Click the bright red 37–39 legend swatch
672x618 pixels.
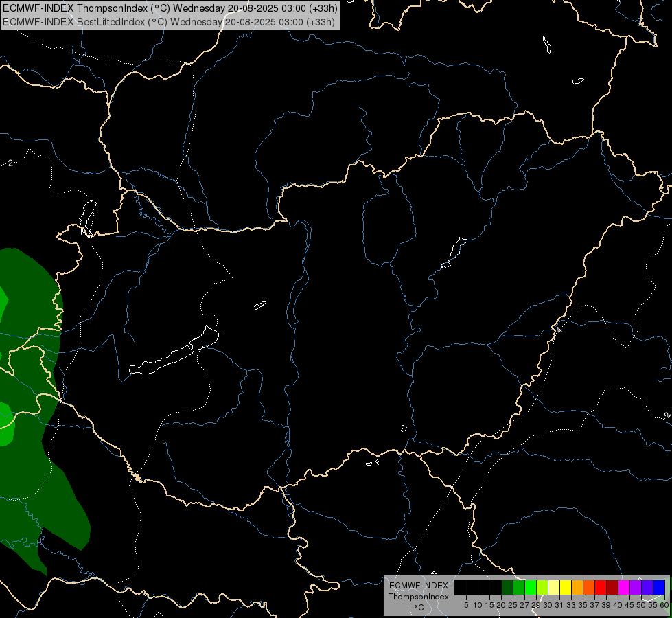(601, 587)
